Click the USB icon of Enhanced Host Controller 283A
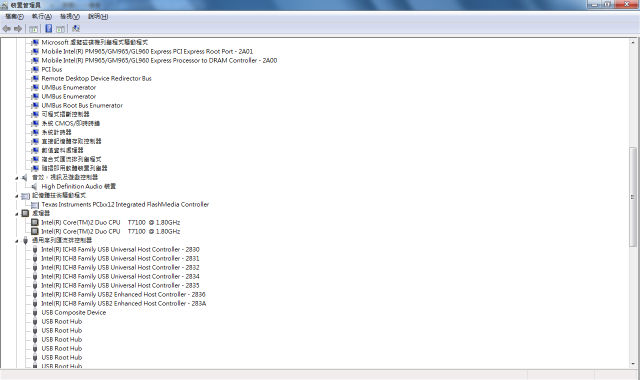 pyautogui.click(x=35, y=304)
